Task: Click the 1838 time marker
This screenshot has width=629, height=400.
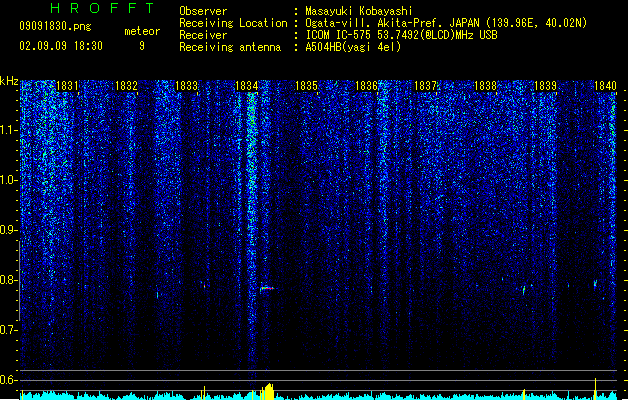Action: (x=485, y=86)
